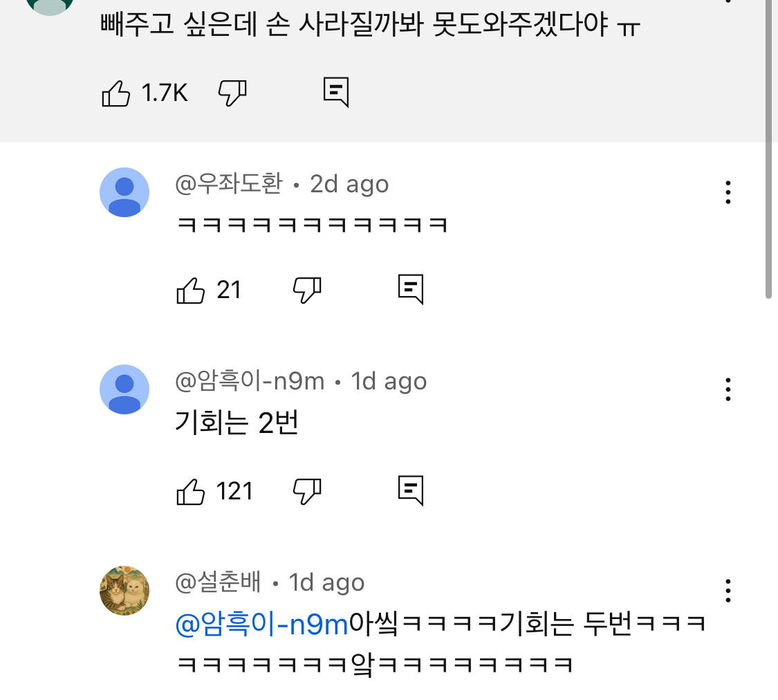778x700 pixels.
Task: Like @우좌도환's comment
Action: point(192,290)
